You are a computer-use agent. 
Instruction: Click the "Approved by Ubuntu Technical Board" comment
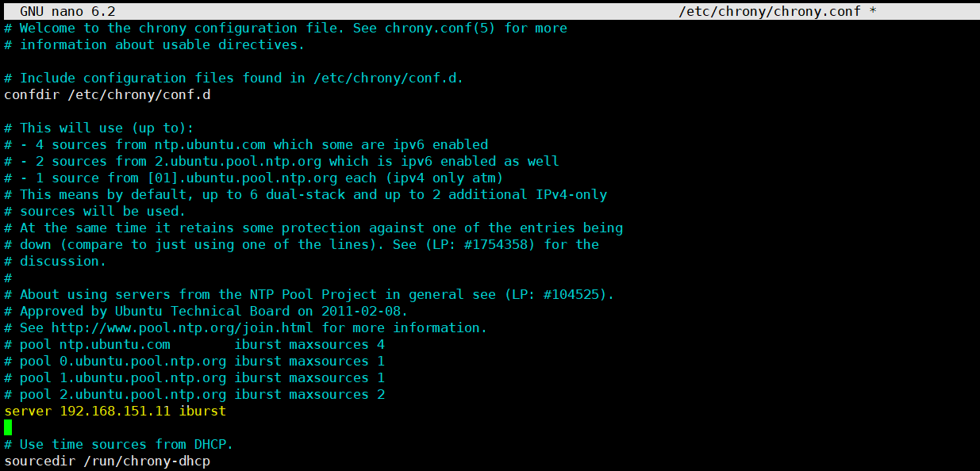click(214, 312)
